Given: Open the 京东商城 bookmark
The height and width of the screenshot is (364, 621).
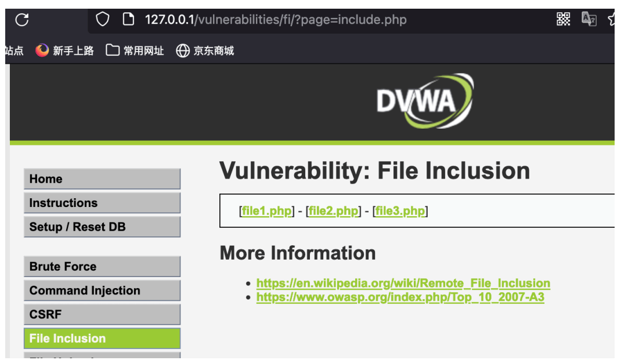Looking at the screenshot, I should [x=205, y=50].
